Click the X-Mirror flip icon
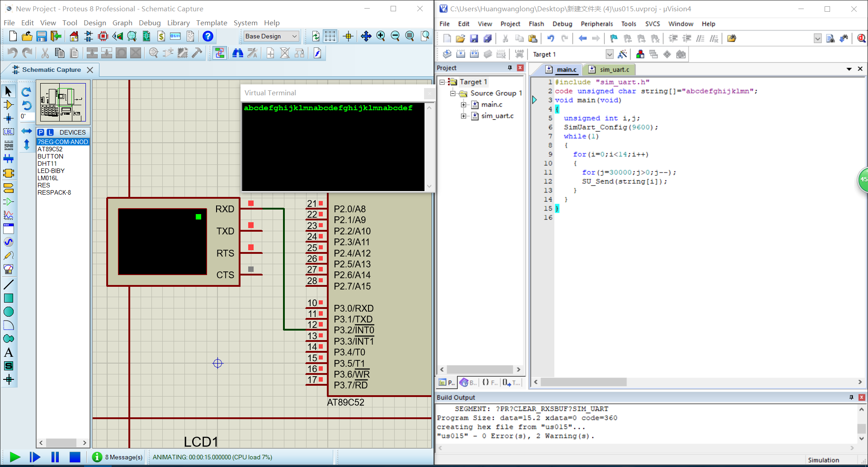 pos(27,131)
